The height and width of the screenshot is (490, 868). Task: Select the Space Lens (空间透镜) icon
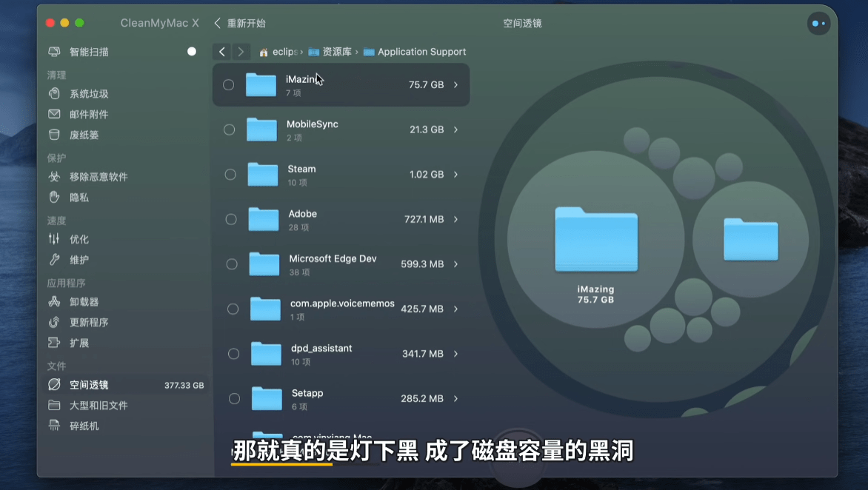click(54, 384)
